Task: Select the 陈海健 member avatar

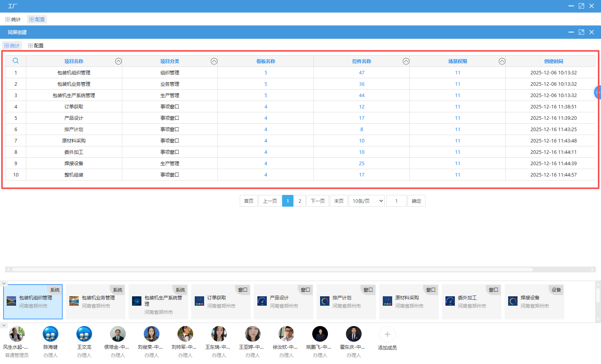Action: [51, 334]
